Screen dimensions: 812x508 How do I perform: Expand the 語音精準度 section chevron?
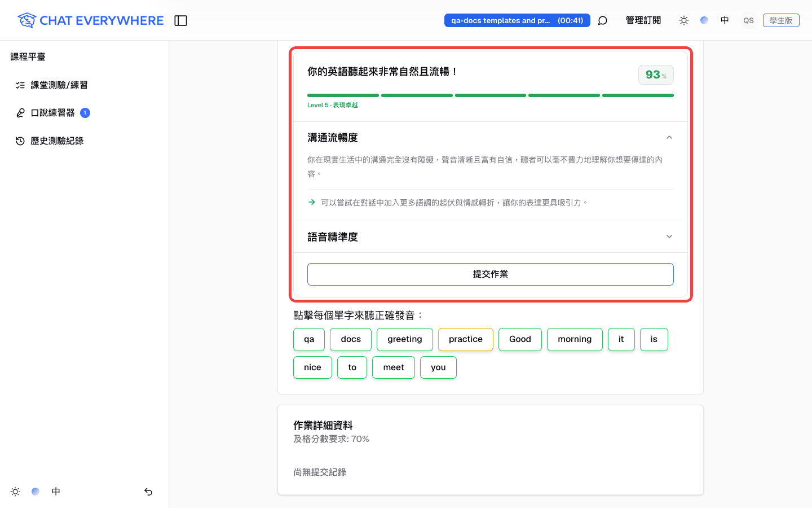[x=669, y=237]
